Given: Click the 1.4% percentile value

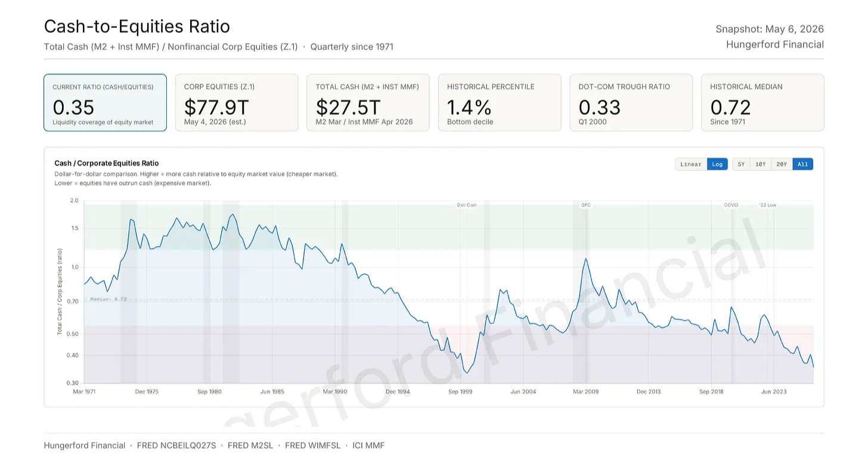Looking at the screenshot, I should 469,107.
